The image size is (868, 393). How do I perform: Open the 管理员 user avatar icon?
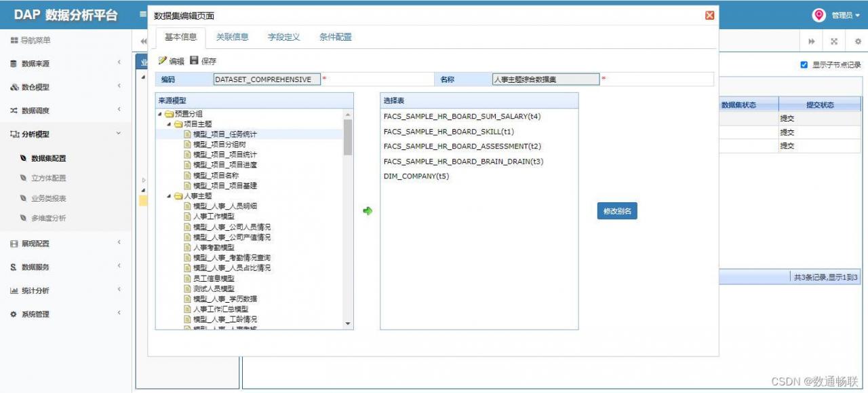pyautogui.click(x=818, y=15)
